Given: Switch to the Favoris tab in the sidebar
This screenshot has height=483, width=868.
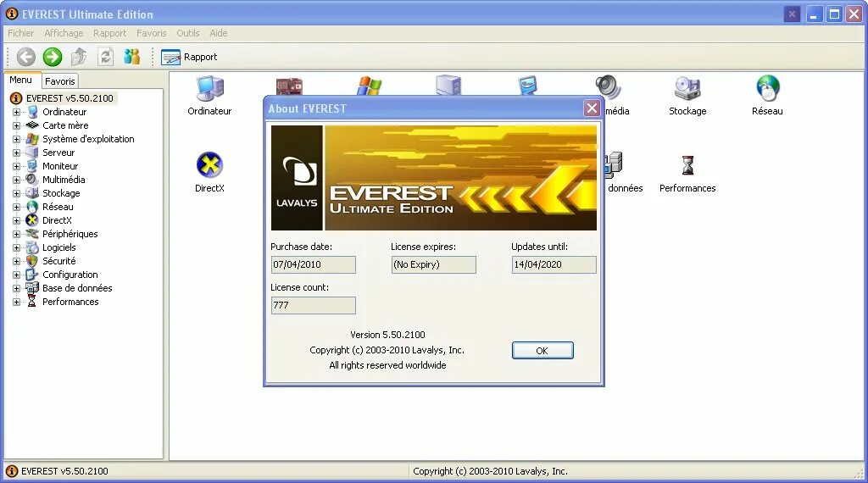Looking at the screenshot, I should [x=60, y=81].
